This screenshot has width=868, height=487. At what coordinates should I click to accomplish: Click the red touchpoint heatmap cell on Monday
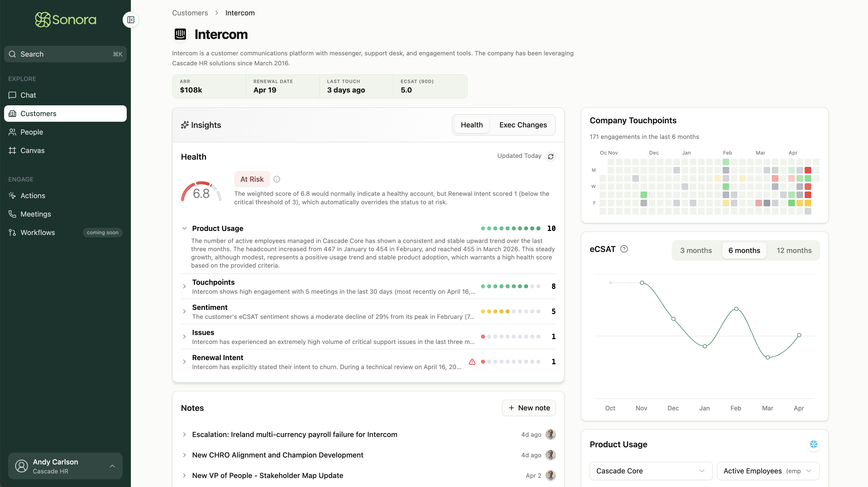808,170
